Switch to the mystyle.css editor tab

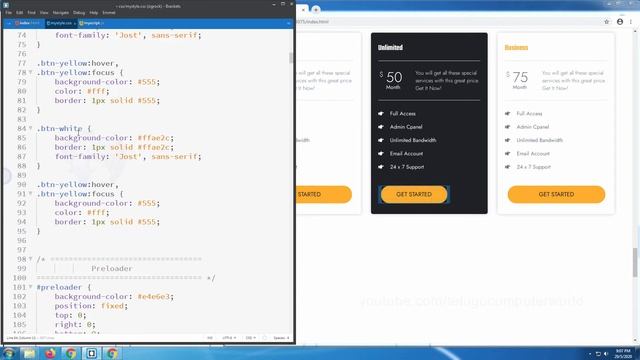(60, 23)
